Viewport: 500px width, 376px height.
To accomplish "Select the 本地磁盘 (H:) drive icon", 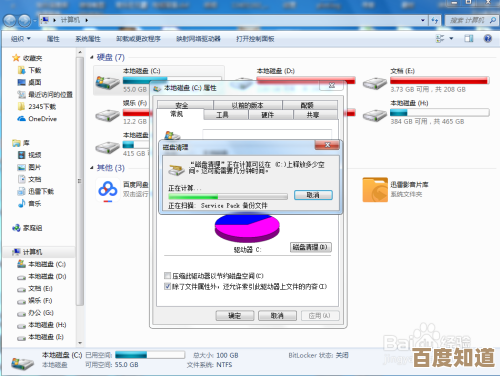I will (375, 115).
